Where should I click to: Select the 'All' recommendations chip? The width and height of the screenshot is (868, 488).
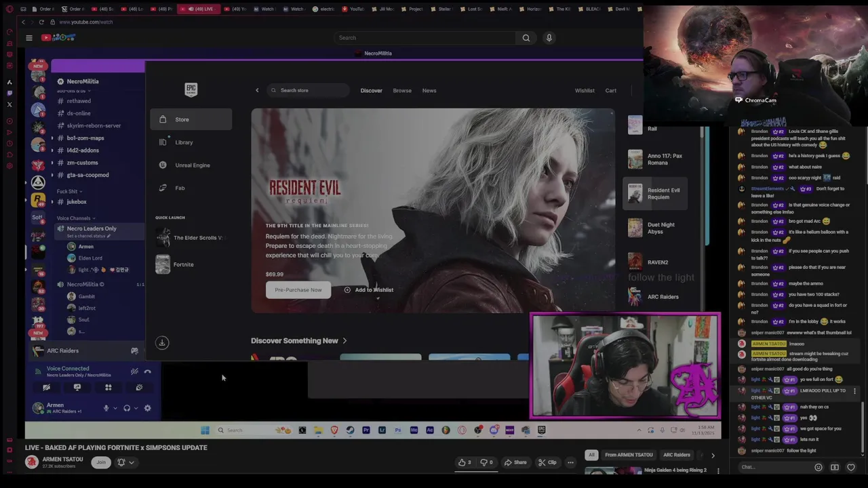(x=591, y=455)
